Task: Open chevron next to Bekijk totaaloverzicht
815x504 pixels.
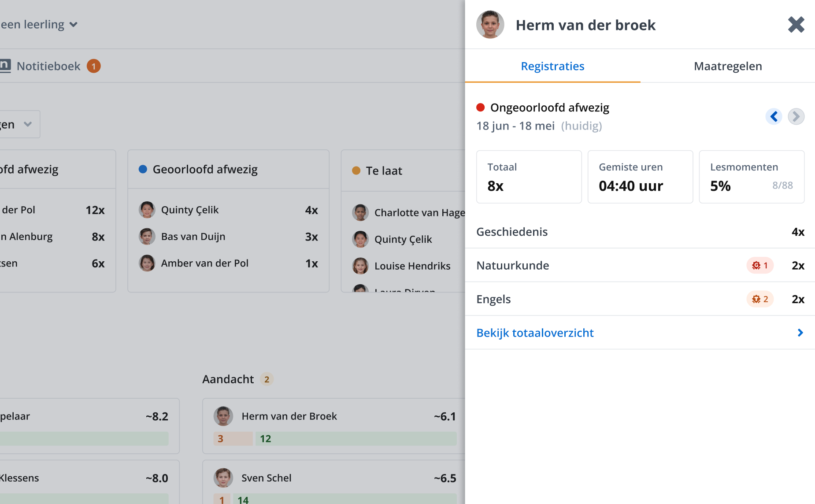Action: [800, 333]
